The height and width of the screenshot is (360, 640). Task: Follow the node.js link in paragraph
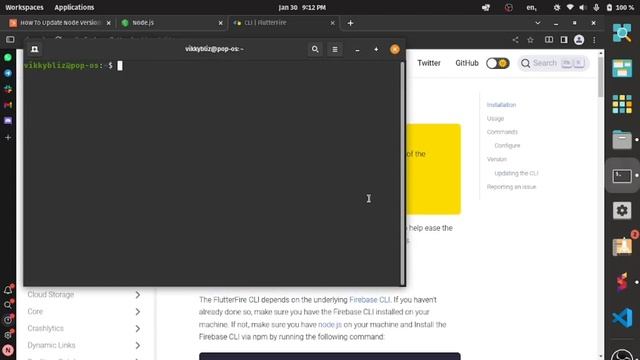330,324
